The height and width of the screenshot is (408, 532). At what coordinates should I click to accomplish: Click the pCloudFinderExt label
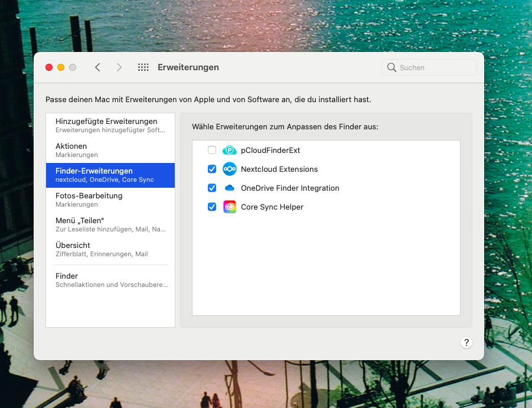[270, 150]
